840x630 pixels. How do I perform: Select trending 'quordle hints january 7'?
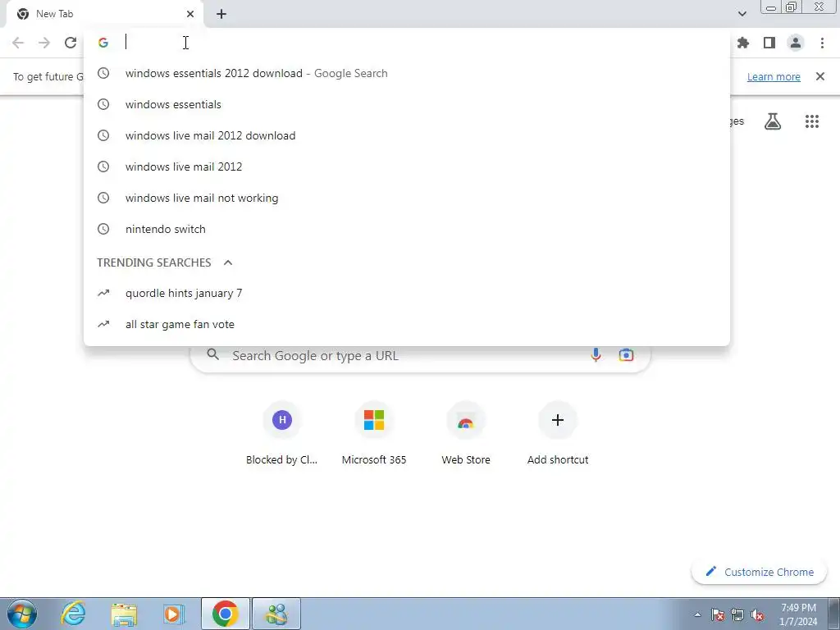coord(407,293)
